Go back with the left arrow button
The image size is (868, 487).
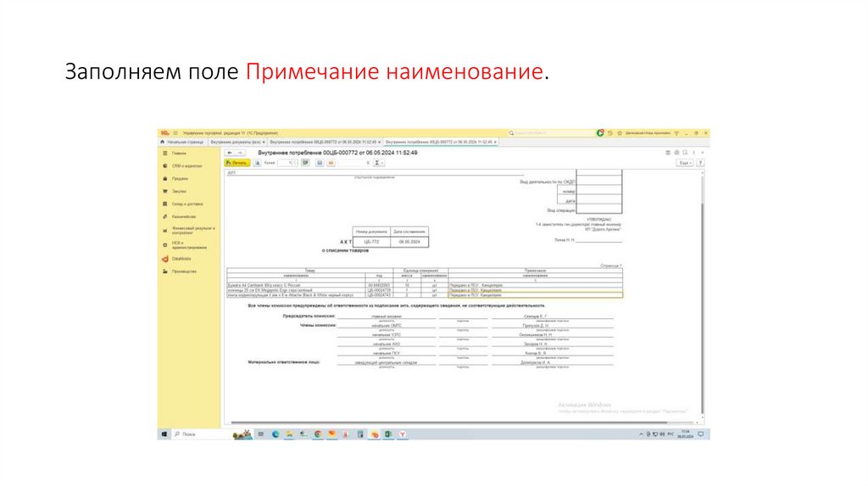tap(230, 153)
